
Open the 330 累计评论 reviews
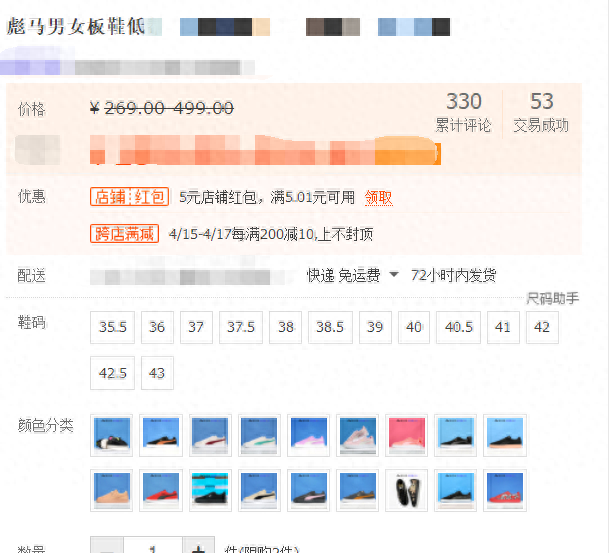pyautogui.click(x=463, y=112)
